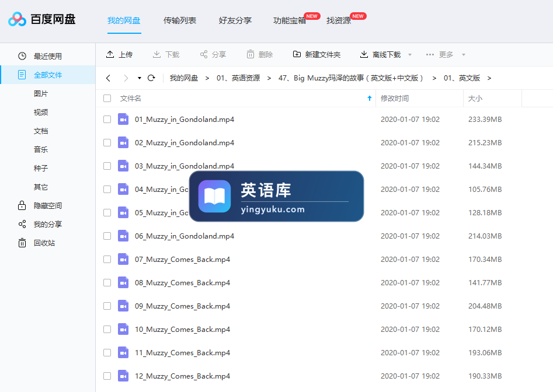Screen dimensions: 553x392
Task: Click the 分享 share toolbar button
Action: 213,54
